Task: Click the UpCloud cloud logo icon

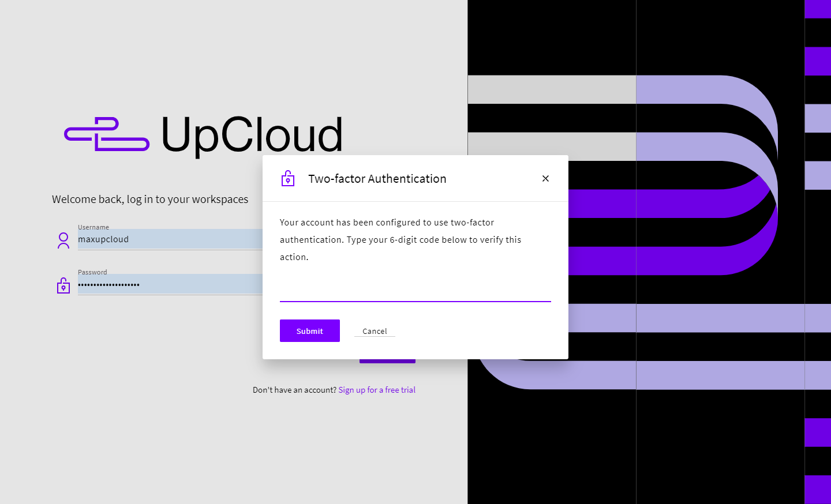Action: click(107, 134)
